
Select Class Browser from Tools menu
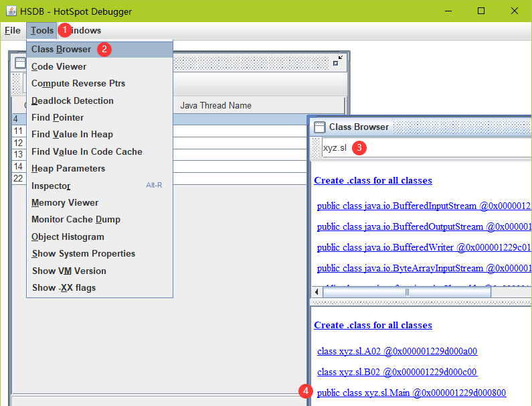[100, 50]
